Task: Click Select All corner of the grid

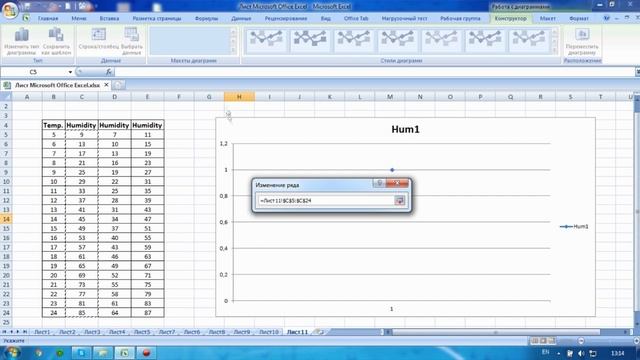Action: pos(6,97)
